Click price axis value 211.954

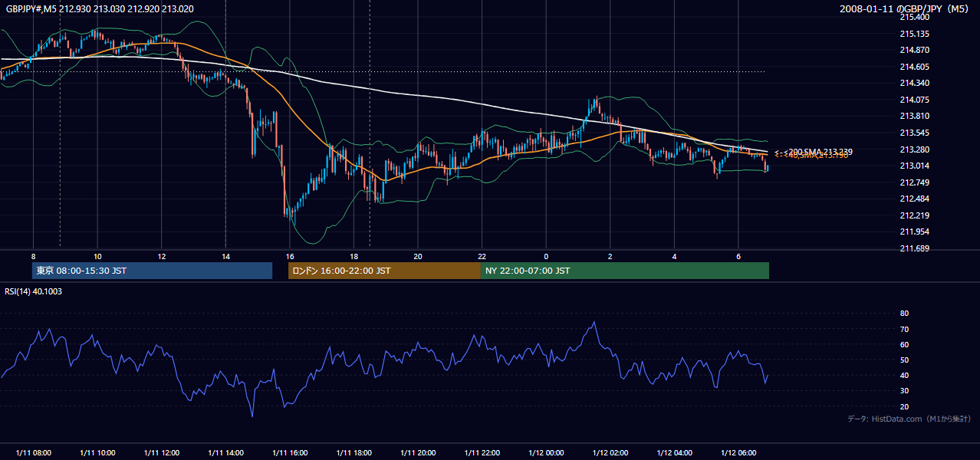tap(915, 232)
